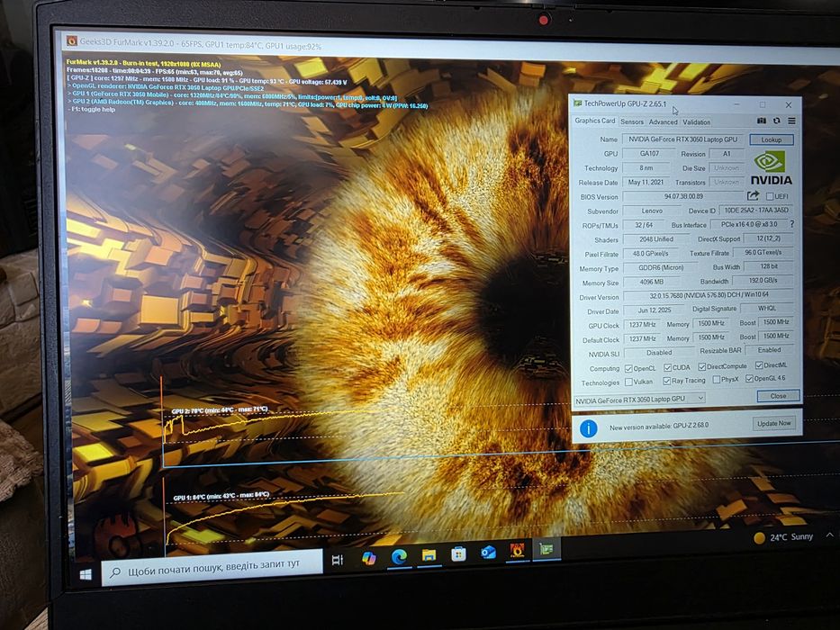
Task: Click the BIOS Version field
Action: [683, 196]
